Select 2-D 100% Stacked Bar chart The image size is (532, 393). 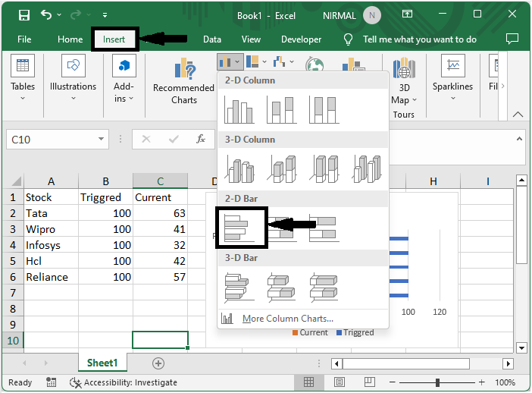[x=324, y=228]
